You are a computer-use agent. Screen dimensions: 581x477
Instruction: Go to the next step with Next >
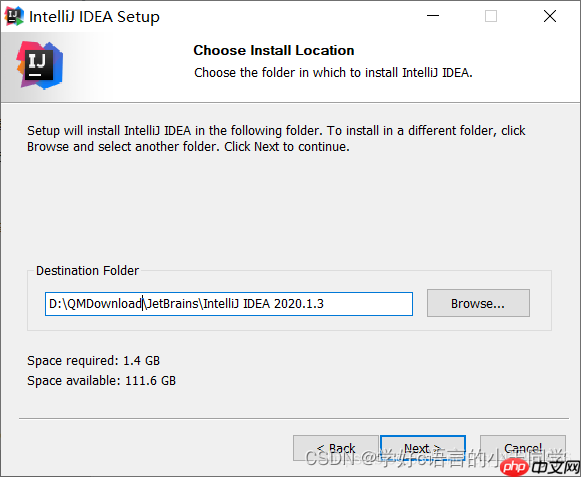423,448
